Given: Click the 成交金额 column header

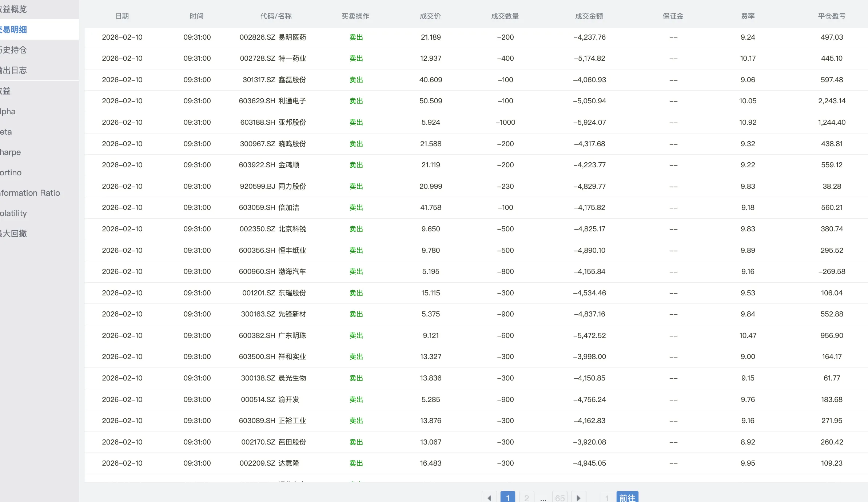Looking at the screenshot, I should click(589, 16).
